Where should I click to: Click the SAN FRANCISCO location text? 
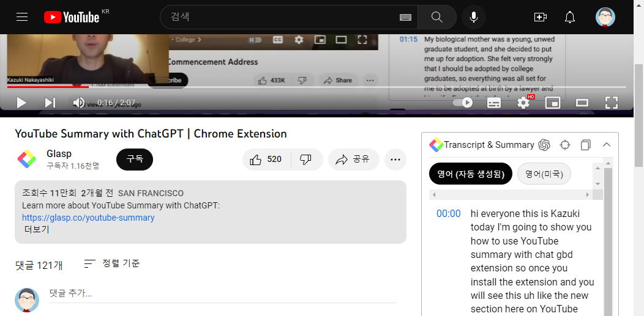pyautogui.click(x=151, y=194)
